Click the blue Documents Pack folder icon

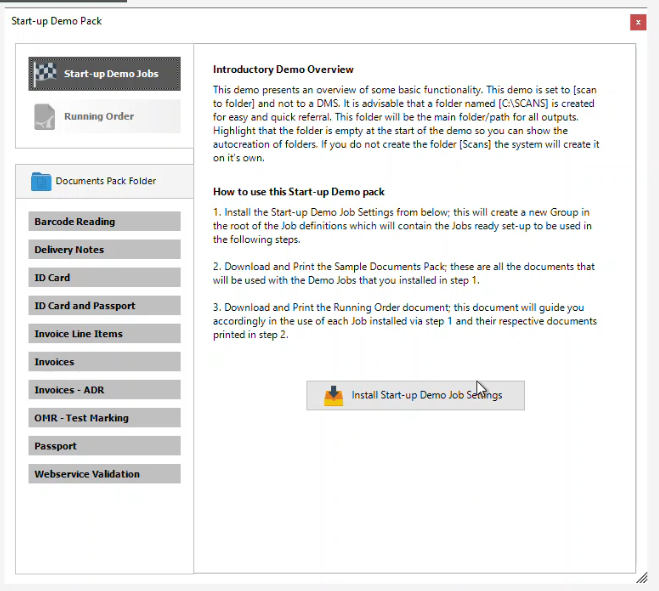(x=41, y=181)
